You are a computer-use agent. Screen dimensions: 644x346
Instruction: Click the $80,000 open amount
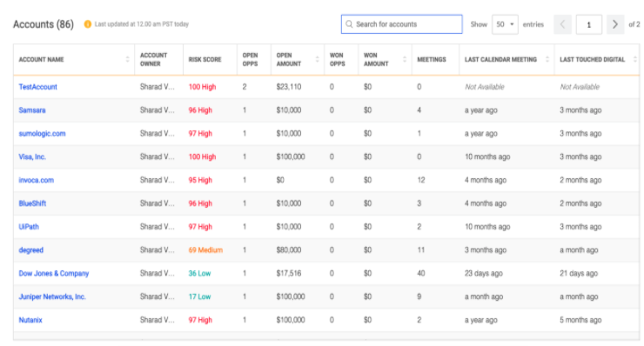pos(289,250)
